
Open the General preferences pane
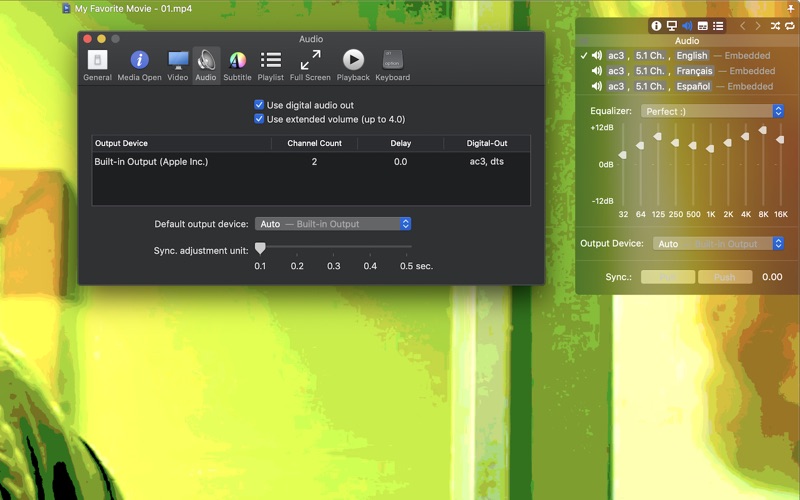pyautogui.click(x=97, y=64)
